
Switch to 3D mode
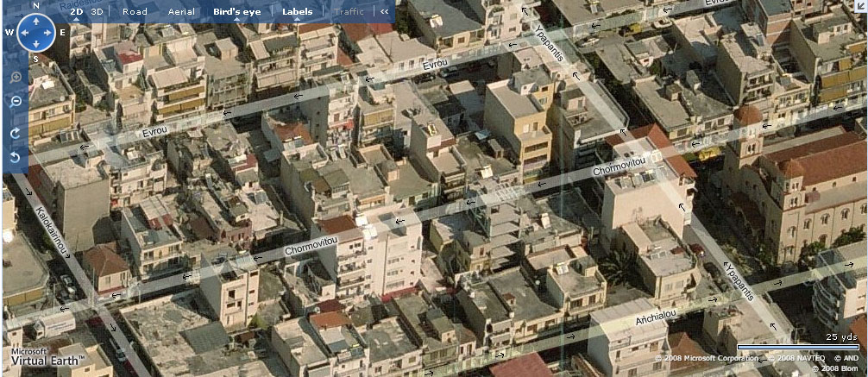coord(97,12)
